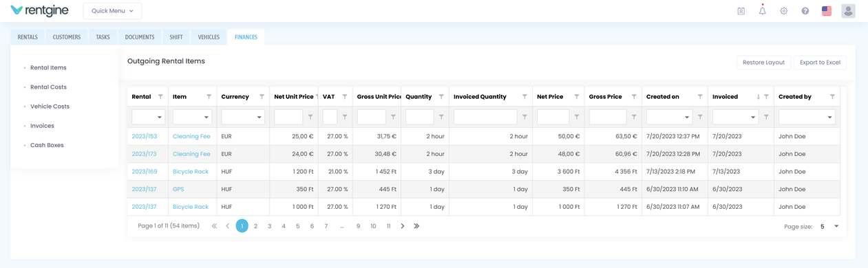Viewport: 868px width, 268px height.
Task: Click the Invoiced Quantity filter input
Action: pyautogui.click(x=485, y=118)
